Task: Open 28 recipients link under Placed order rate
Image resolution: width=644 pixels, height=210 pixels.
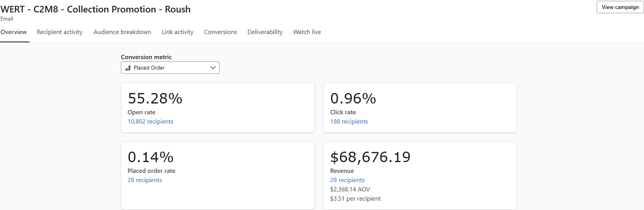Action: pyautogui.click(x=144, y=180)
